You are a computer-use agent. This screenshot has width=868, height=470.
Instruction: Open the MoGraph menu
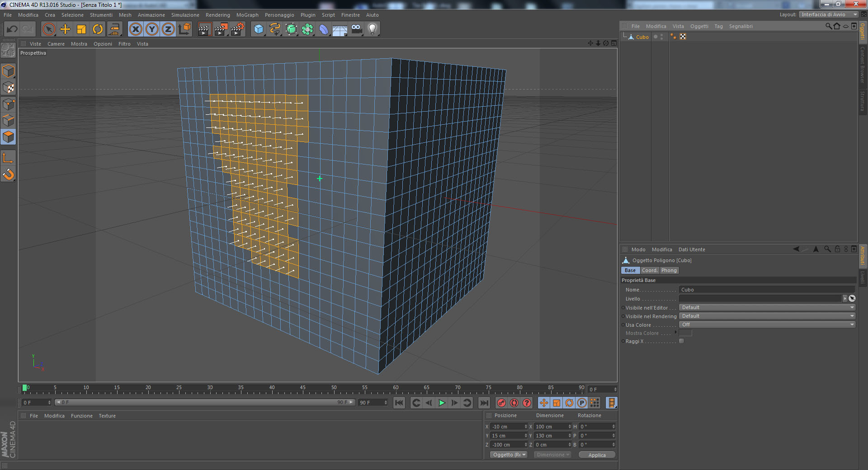[247, 15]
